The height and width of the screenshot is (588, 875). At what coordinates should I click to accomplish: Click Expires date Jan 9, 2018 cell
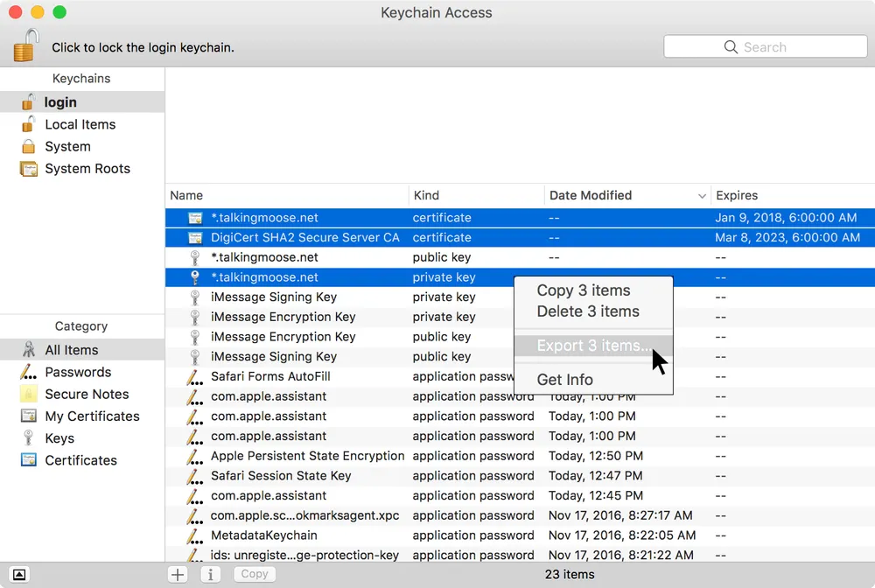786,218
